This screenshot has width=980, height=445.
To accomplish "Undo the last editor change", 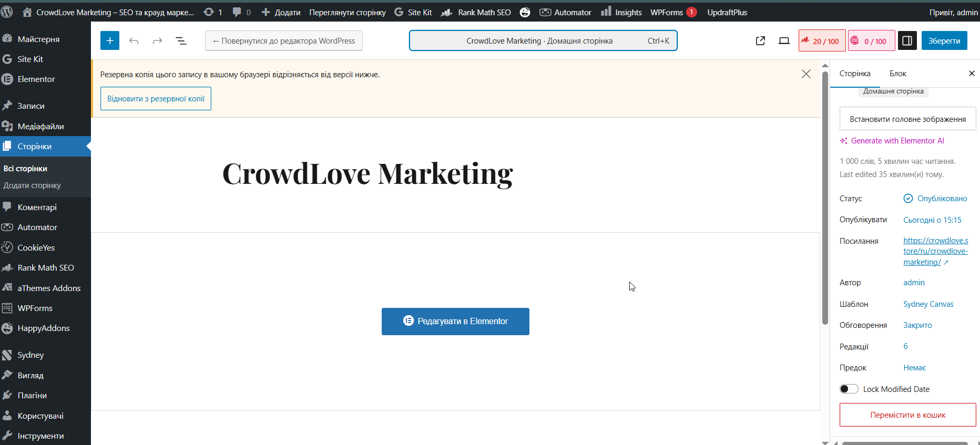I will tap(134, 40).
